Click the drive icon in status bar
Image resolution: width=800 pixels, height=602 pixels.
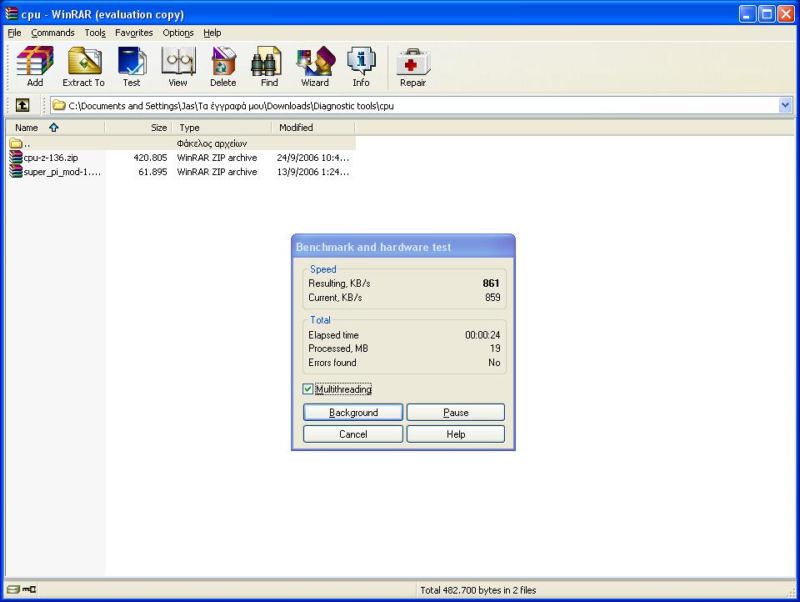pos(13,590)
